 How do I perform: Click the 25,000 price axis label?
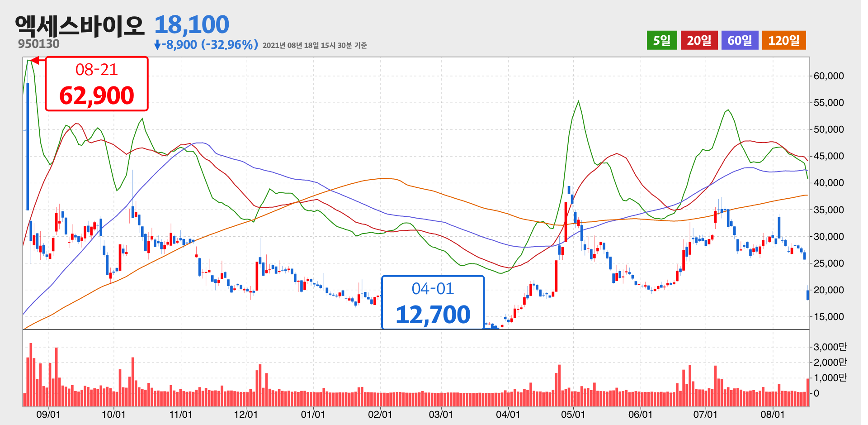(829, 263)
